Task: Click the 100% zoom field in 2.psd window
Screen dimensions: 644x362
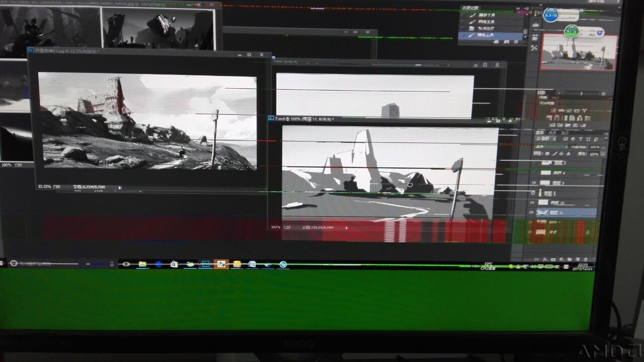Action: coord(275,227)
